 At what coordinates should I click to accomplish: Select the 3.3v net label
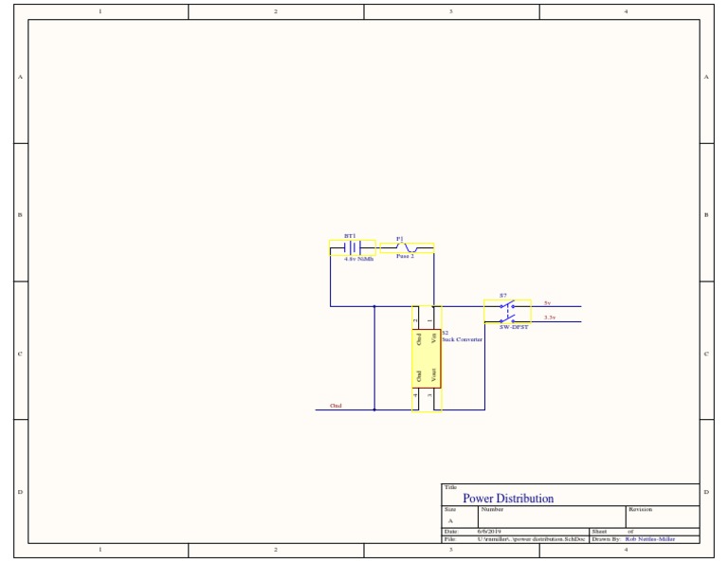click(550, 318)
